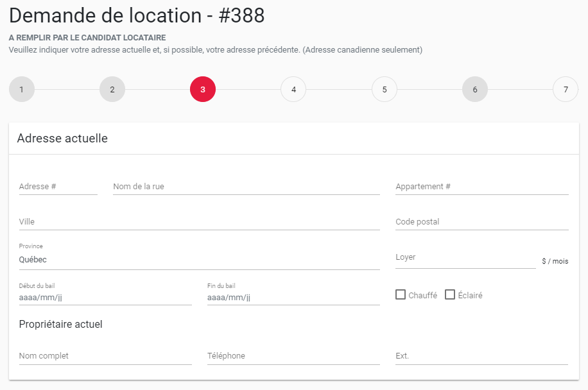
Task: Enable the Chauffé checkbox
Action: tap(401, 294)
